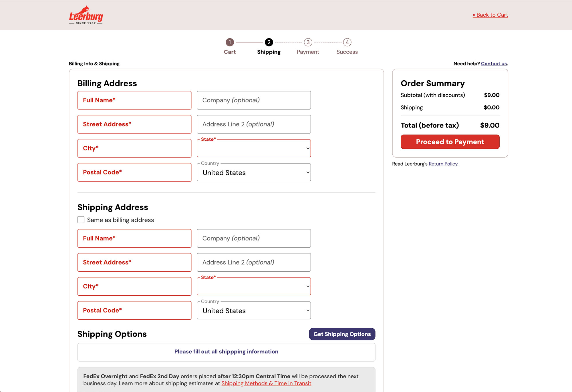The width and height of the screenshot is (572, 392).
Task: Click the Billing Address heading
Action: point(107,83)
